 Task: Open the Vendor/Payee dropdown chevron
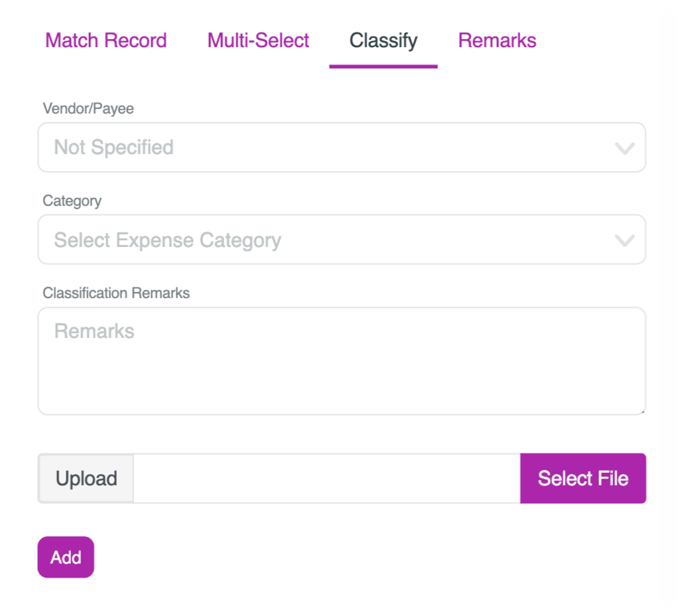click(624, 147)
